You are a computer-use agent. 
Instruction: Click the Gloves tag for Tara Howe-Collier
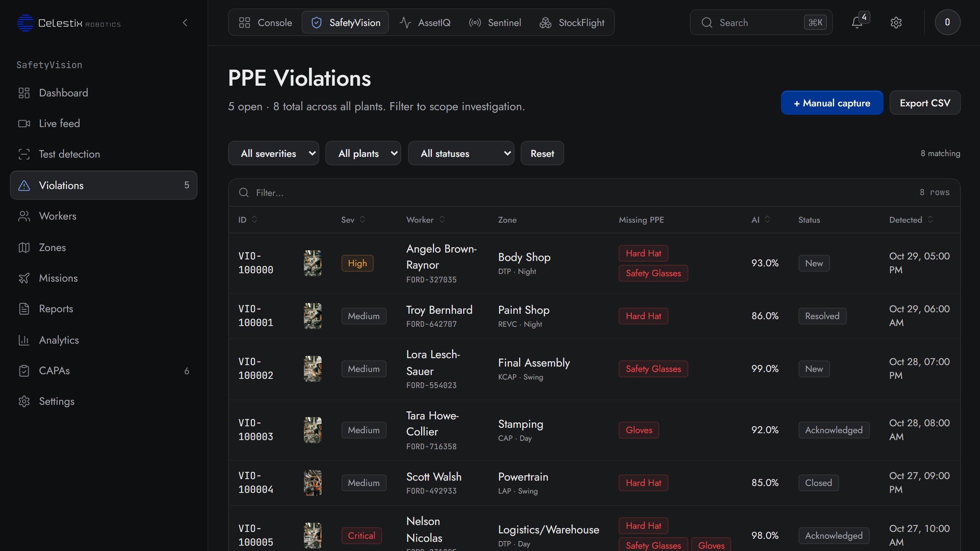[x=639, y=430]
